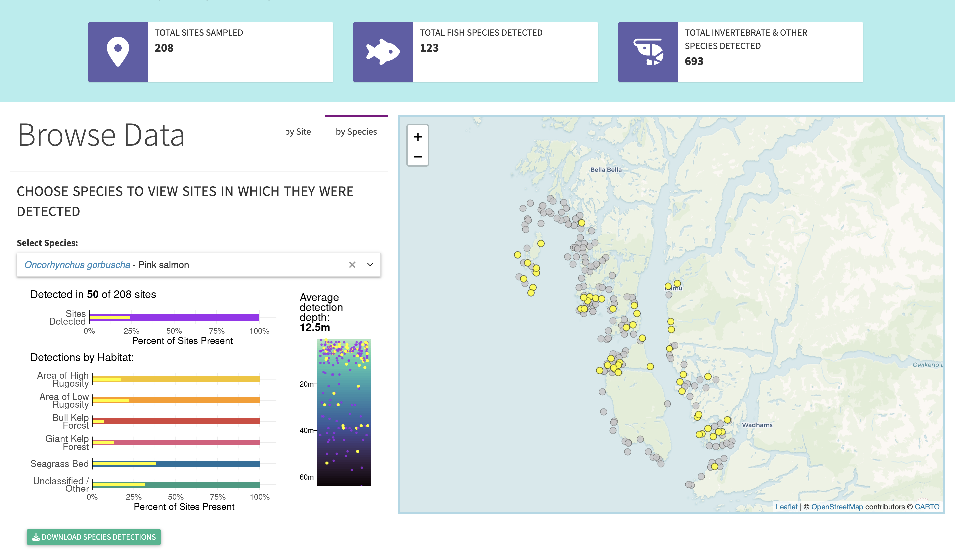The height and width of the screenshot is (560, 955).
Task: Click the map zoom out minus button
Action: pyautogui.click(x=417, y=156)
